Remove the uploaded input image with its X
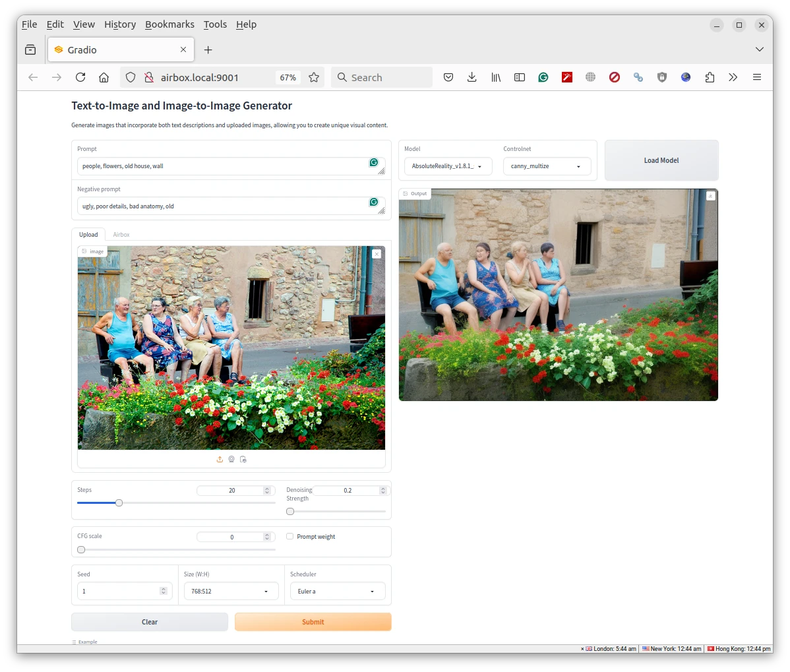790x672 pixels. coord(377,255)
